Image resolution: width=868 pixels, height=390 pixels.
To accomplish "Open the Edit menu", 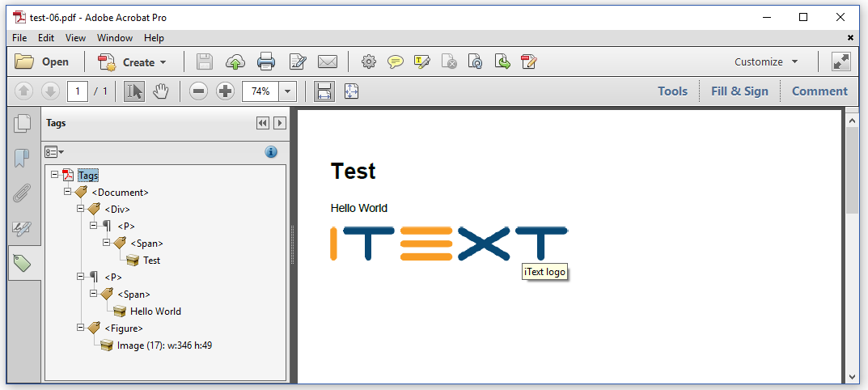I will [x=46, y=38].
